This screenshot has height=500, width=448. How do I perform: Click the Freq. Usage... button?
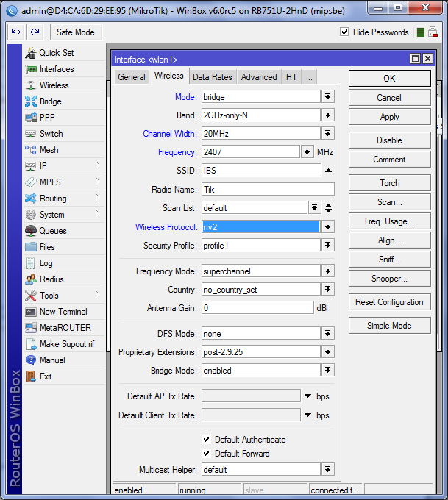coord(390,221)
